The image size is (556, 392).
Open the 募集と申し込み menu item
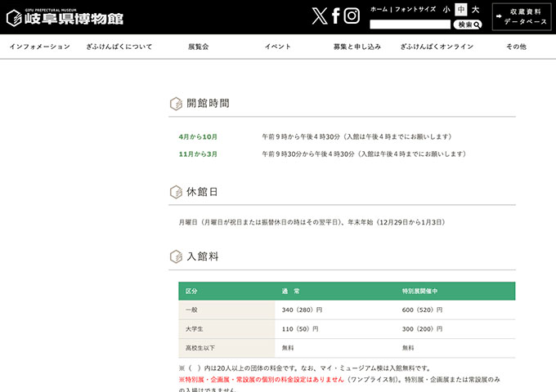pyautogui.click(x=357, y=47)
